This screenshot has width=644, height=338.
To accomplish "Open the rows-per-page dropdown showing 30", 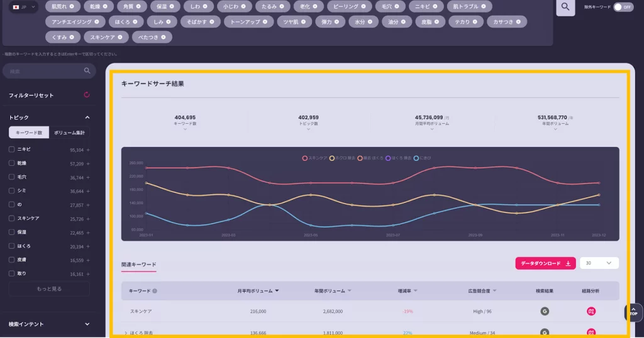I will coord(599,263).
